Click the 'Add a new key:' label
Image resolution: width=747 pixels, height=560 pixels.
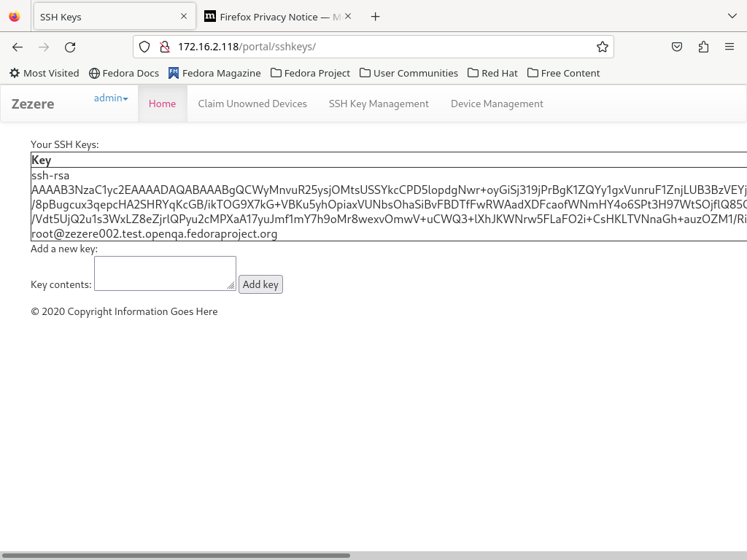(64, 249)
